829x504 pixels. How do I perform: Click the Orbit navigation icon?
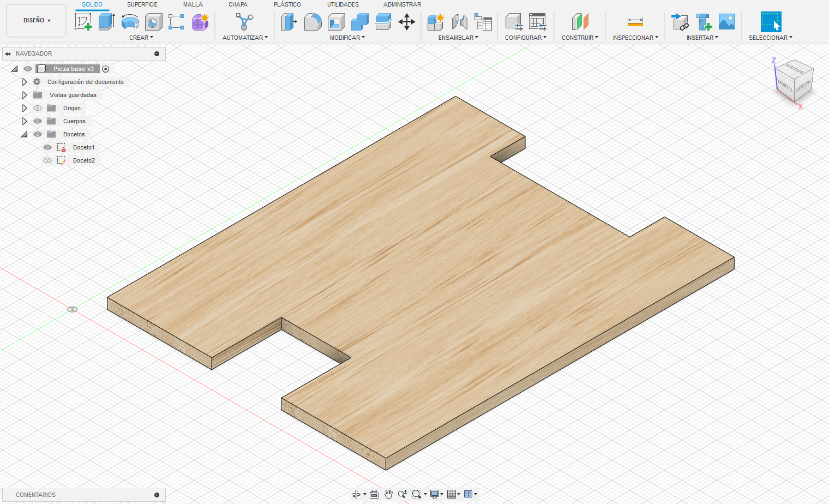point(356,494)
